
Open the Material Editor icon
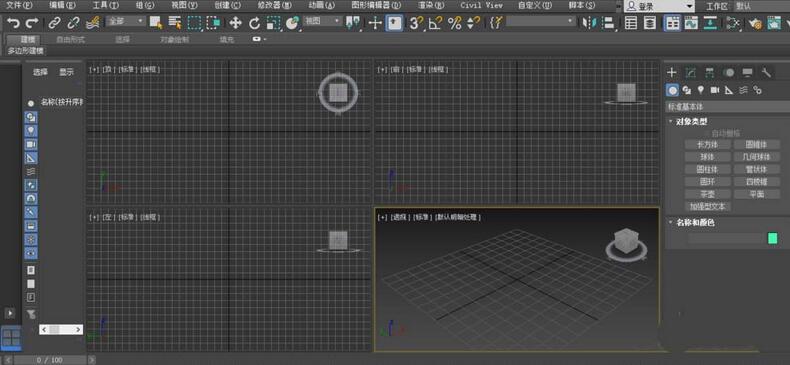coord(733,23)
